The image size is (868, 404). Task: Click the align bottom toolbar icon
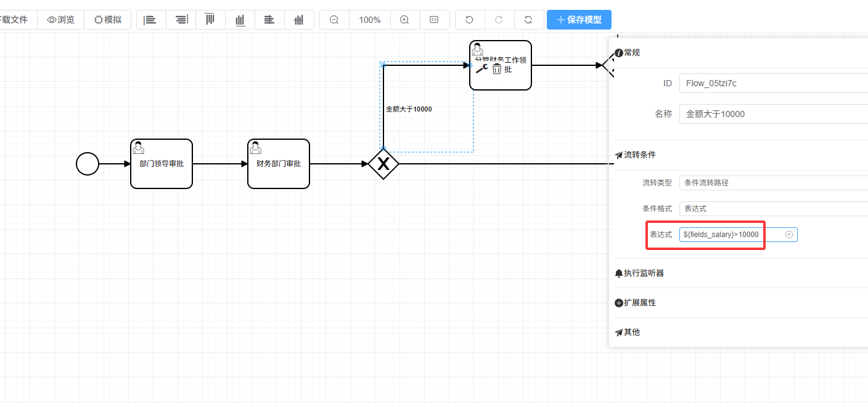(240, 20)
